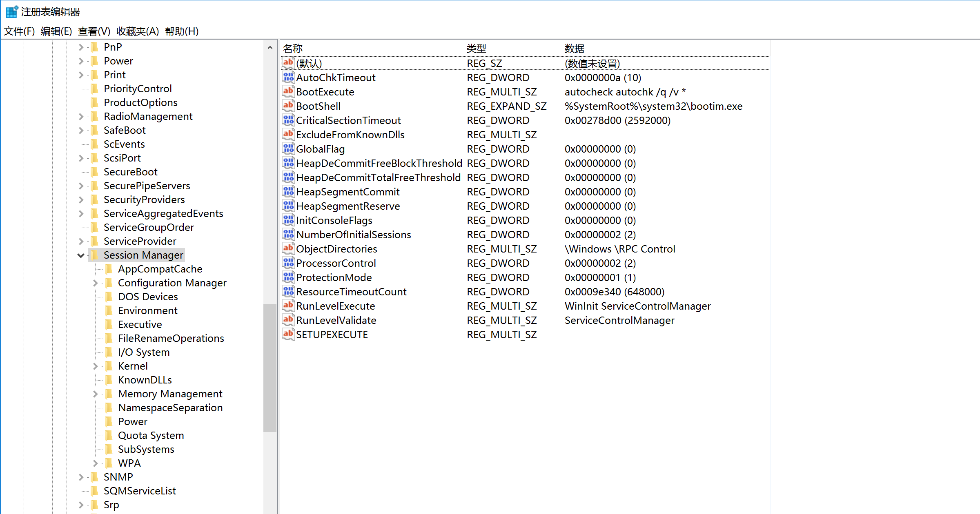The height and width of the screenshot is (514, 980).
Task: Select the CriticalSectionTimeout value entry
Action: click(348, 120)
